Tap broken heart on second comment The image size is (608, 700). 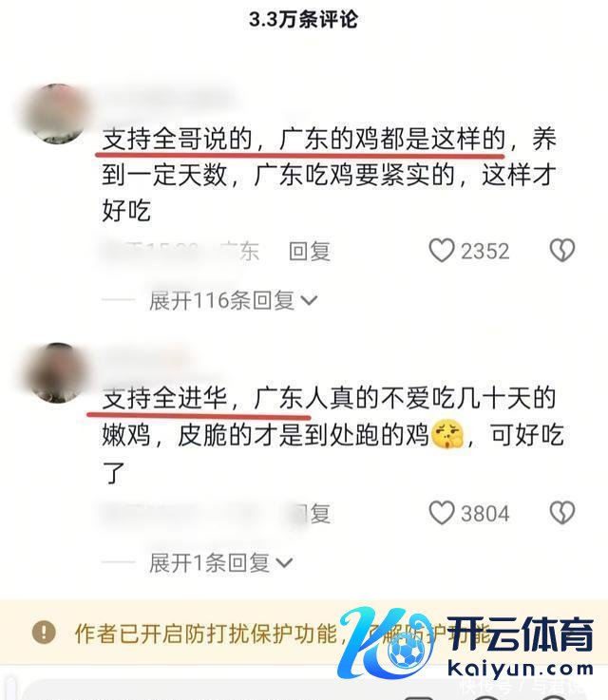562,513
